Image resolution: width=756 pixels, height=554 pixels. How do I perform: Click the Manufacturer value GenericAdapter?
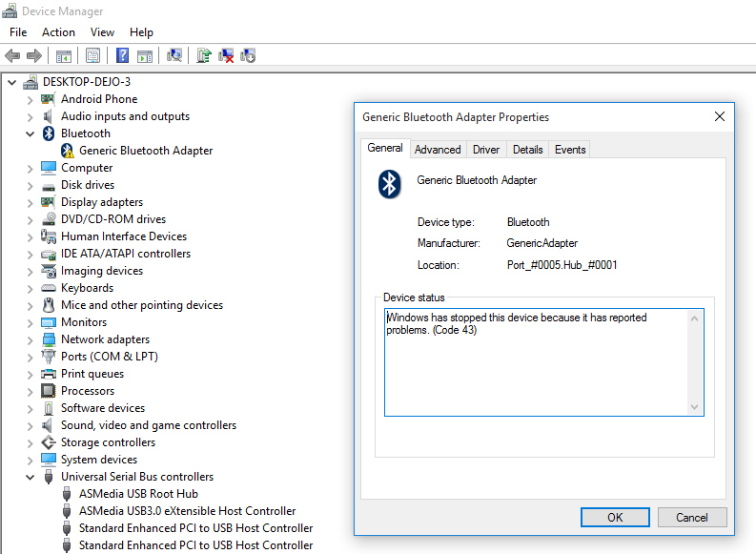[541, 243]
